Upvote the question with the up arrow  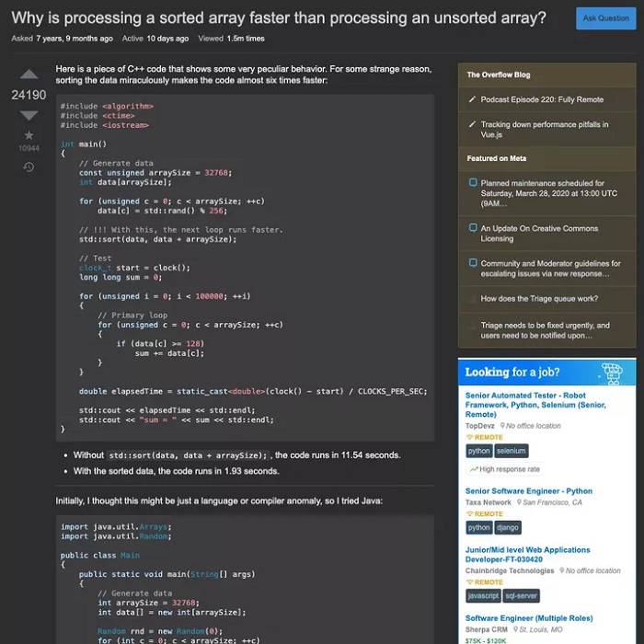[29, 75]
